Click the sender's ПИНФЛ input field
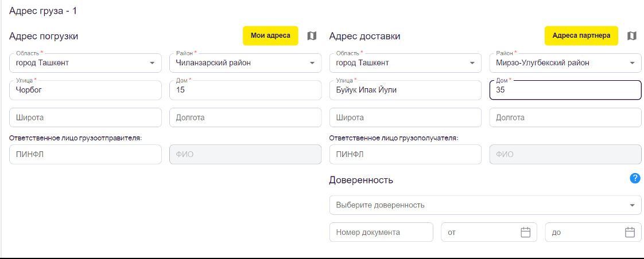The width and height of the screenshot is (644, 259). [x=86, y=155]
